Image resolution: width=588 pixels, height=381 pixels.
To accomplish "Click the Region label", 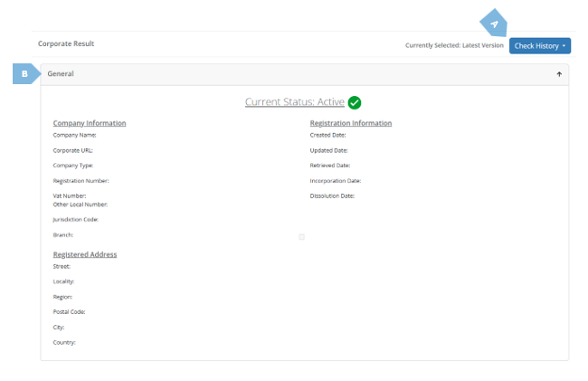I will point(62,297).
